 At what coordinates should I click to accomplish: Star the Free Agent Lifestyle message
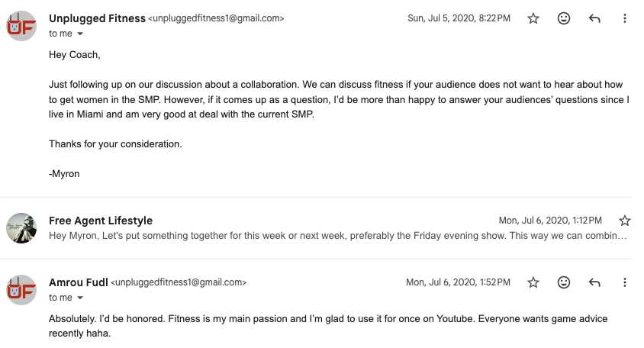coord(625,221)
